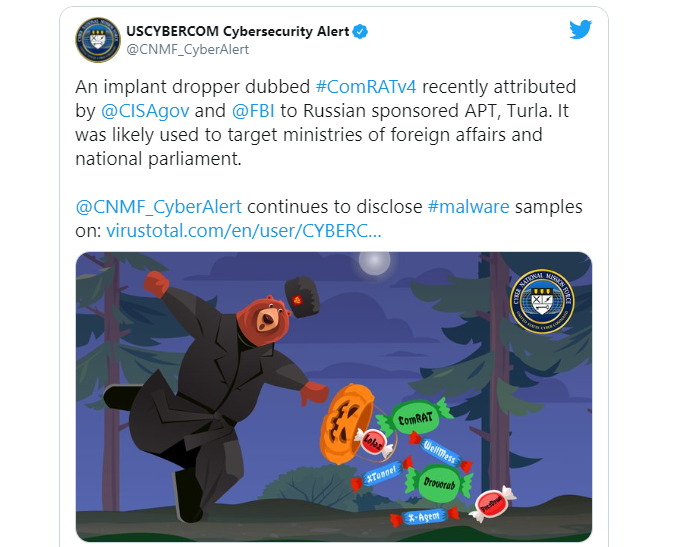Follow the virustotal.com link
Image resolution: width=683 pixels, height=547 pixels.
(244, 230)
